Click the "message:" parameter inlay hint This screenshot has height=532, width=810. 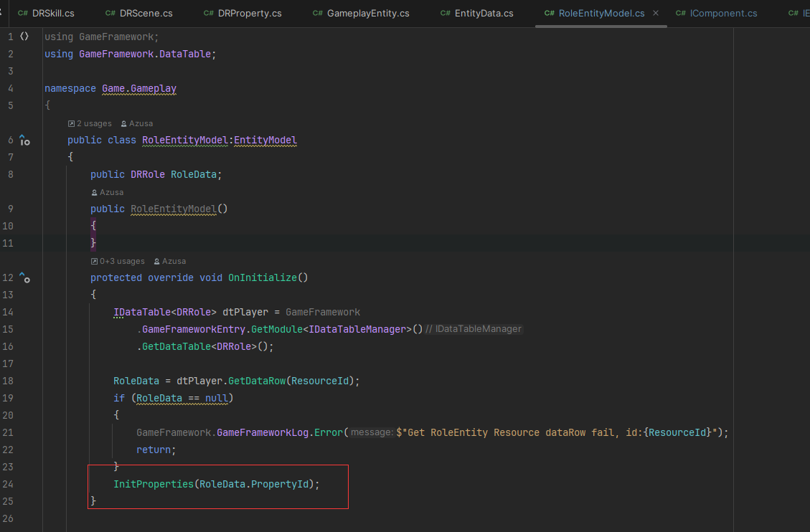click(372, 432)
